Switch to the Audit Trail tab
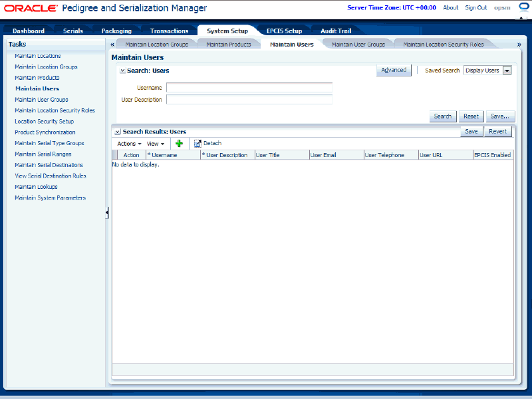Viewport: 532px width, 399px height. (x=336, y=31)
